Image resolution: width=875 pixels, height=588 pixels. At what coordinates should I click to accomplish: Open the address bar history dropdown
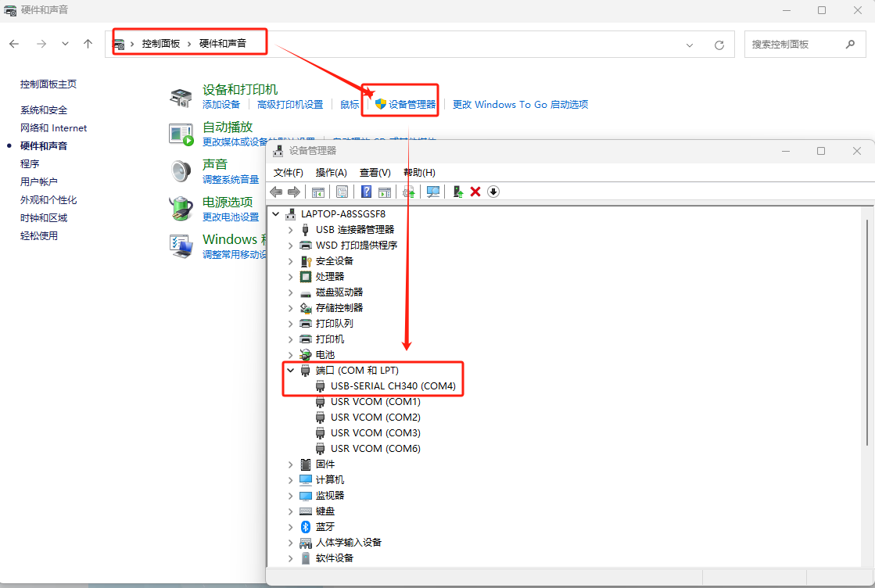[690, 45]
